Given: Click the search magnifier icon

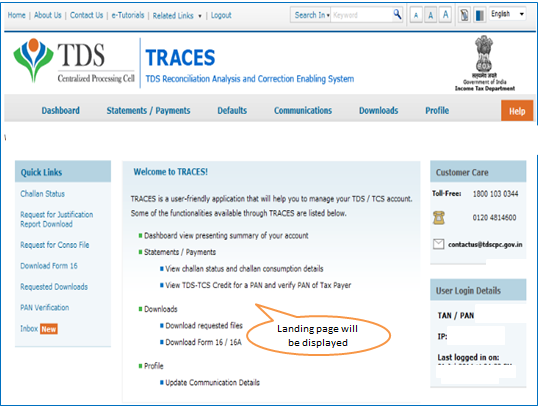Looking at the screenshot, I should pos(397,14).
